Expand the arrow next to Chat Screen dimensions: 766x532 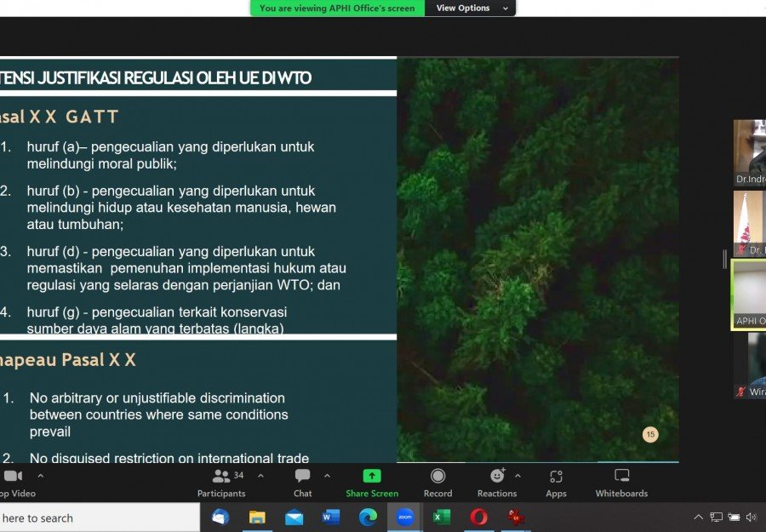coord(328,475)
